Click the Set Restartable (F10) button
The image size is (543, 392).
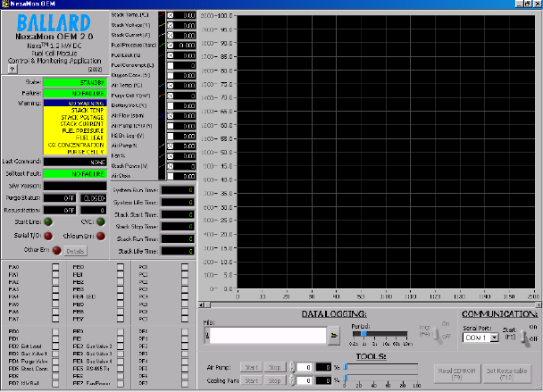pyautogui.click(x=506, y=374)
